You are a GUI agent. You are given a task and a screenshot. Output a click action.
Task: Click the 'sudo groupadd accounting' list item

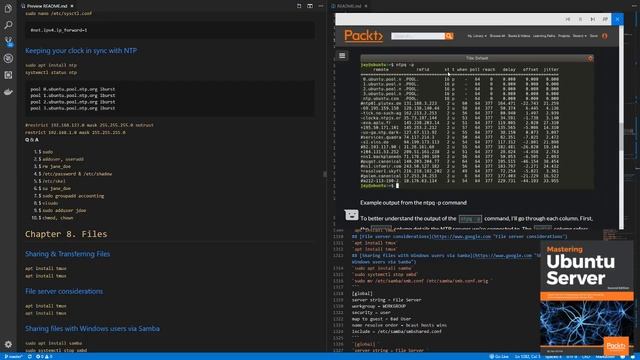[x=73, y=196]
